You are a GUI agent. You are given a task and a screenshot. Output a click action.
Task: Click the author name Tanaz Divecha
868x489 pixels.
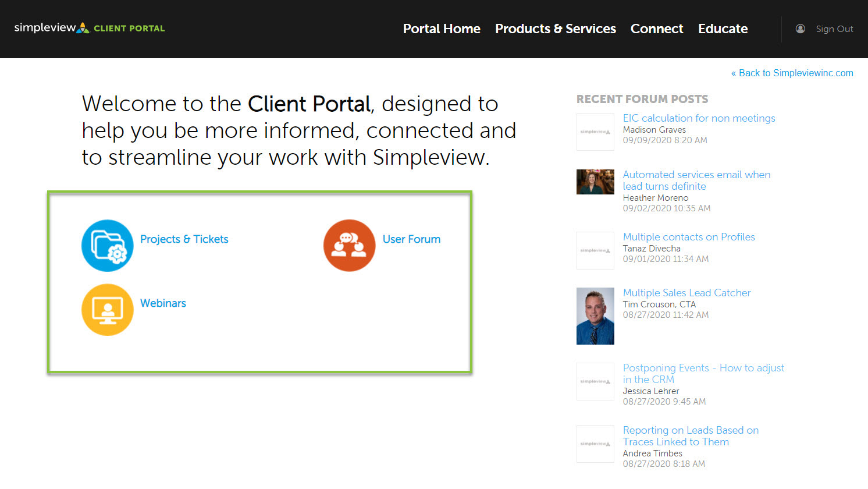[x=652, y=249]
